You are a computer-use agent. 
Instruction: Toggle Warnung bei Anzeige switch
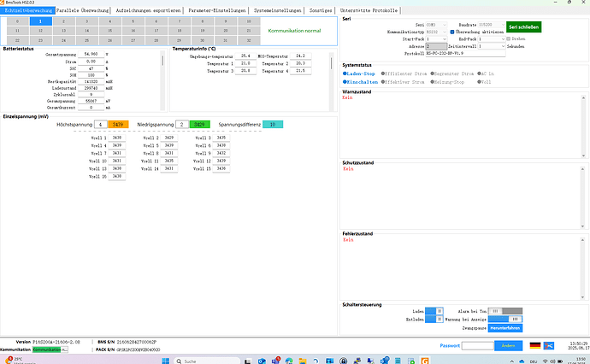[x=505, y=319]
